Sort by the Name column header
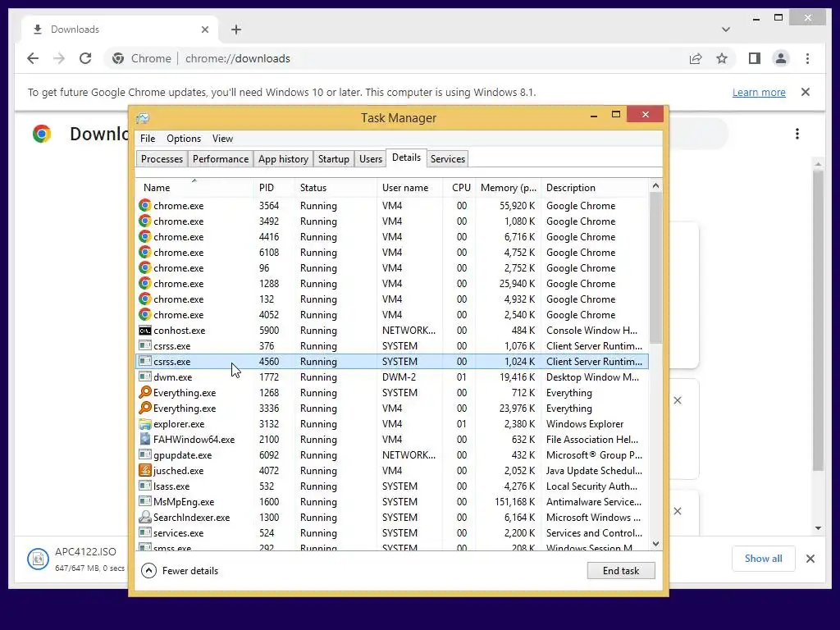The height and width of the screenshot is (630, 840). 194,188
